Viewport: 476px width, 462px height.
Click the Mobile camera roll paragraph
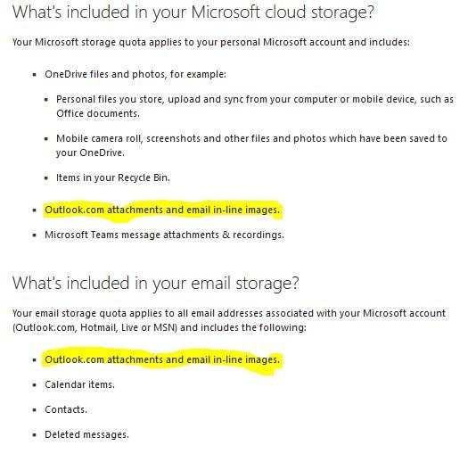coord(251,145)
